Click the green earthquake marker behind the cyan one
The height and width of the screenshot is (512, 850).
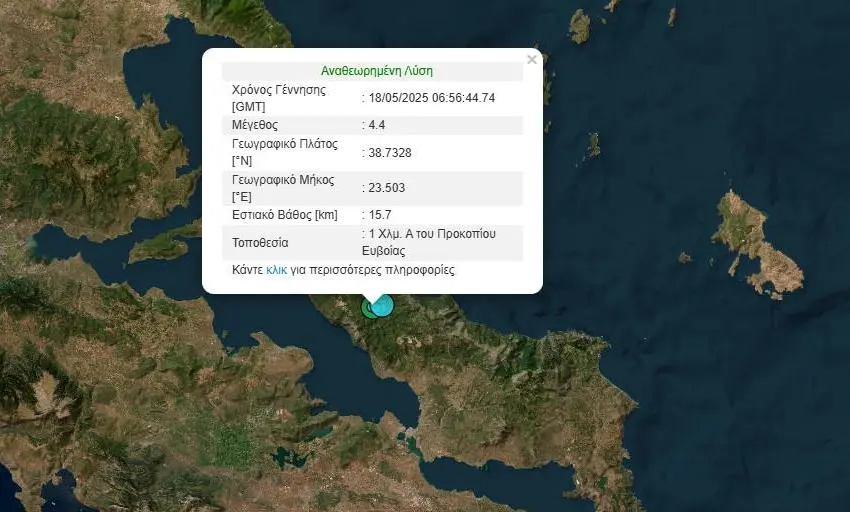367,310
